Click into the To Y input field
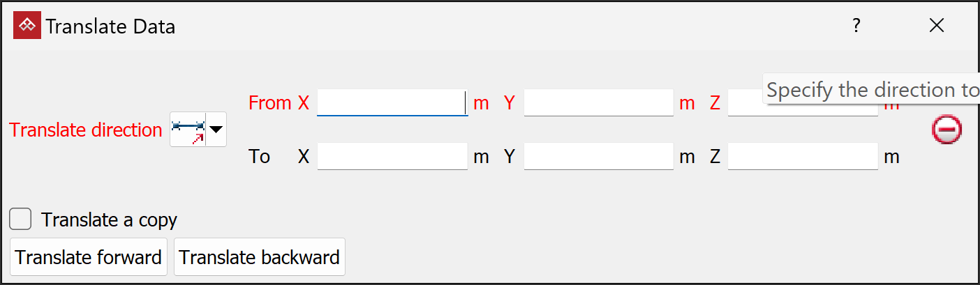Image resolution: width=980 pixels, height=285 pixels. [599, 157]
